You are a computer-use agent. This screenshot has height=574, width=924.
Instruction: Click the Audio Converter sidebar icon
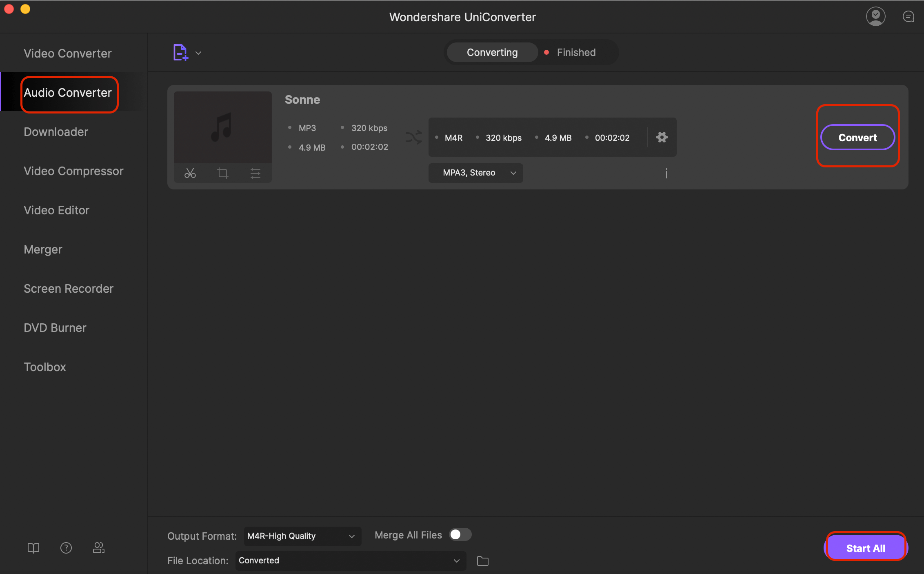coord(67,92)
